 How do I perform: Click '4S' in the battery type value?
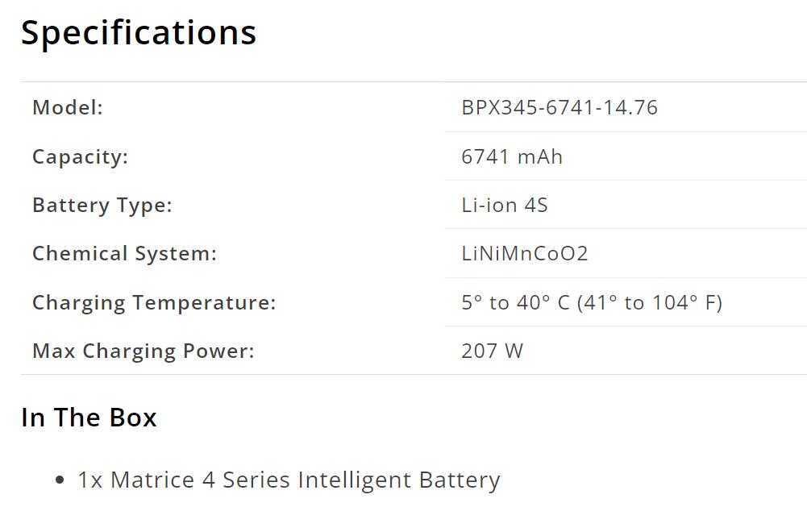coord(536,205)
